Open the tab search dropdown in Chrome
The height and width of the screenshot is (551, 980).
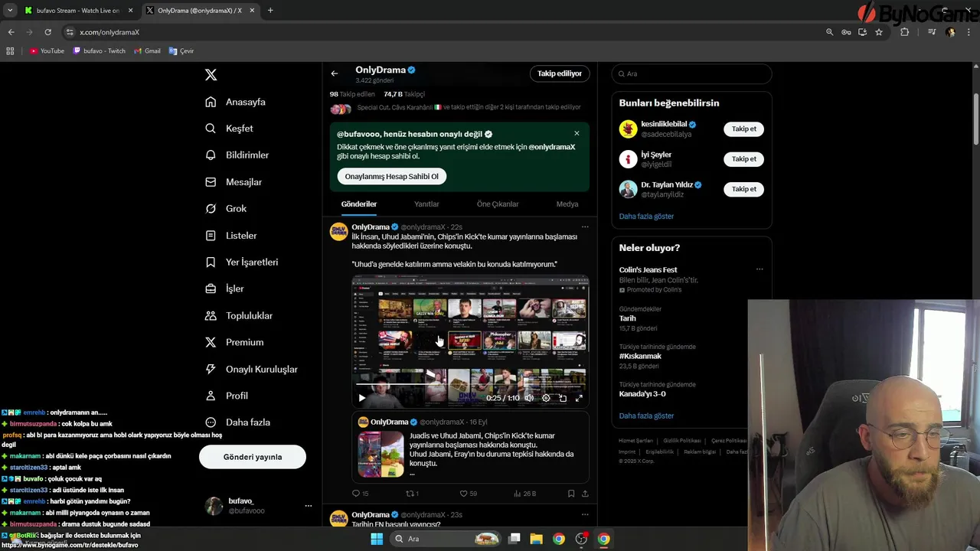10,11
